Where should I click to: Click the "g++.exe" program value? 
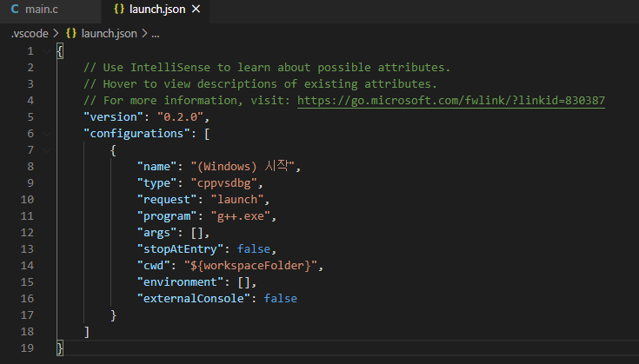[241, 216]
